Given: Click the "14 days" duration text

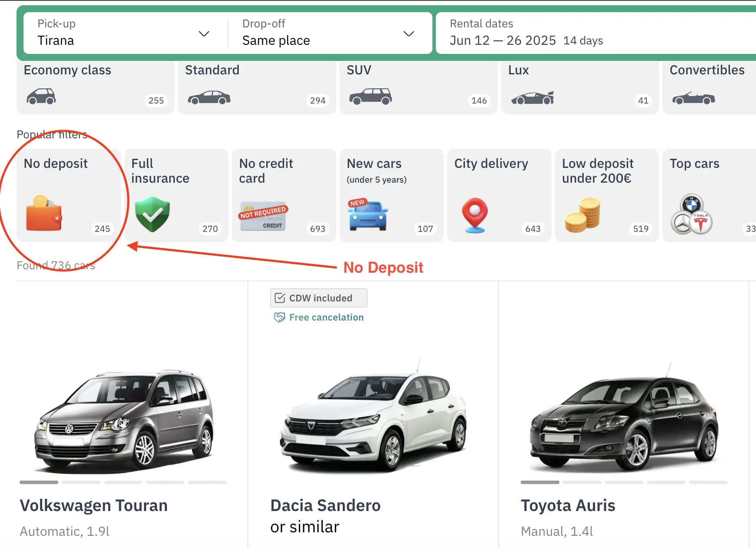Looking at the screenshot, I should click(583, 40).
